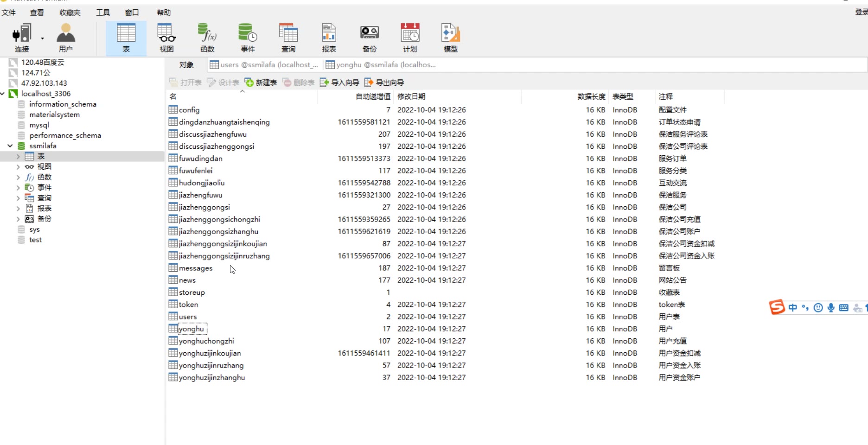Open the 工具 (Tools) menu
The image size is (868, 445).
click(103, 13)
